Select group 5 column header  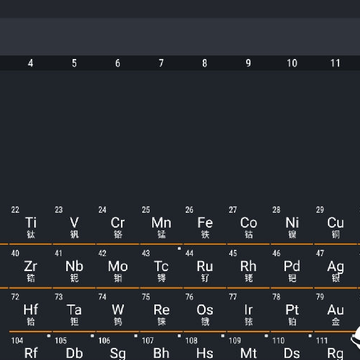[x=74, y=63]
